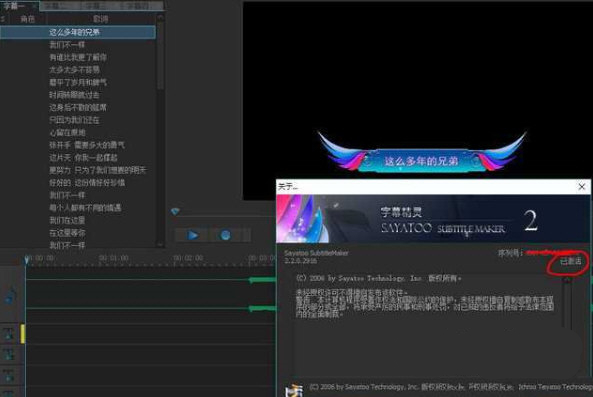Viewport: 593px width, 397px height.
Task: Close the 关于 about dialog
Action: [x=582, y=186]
